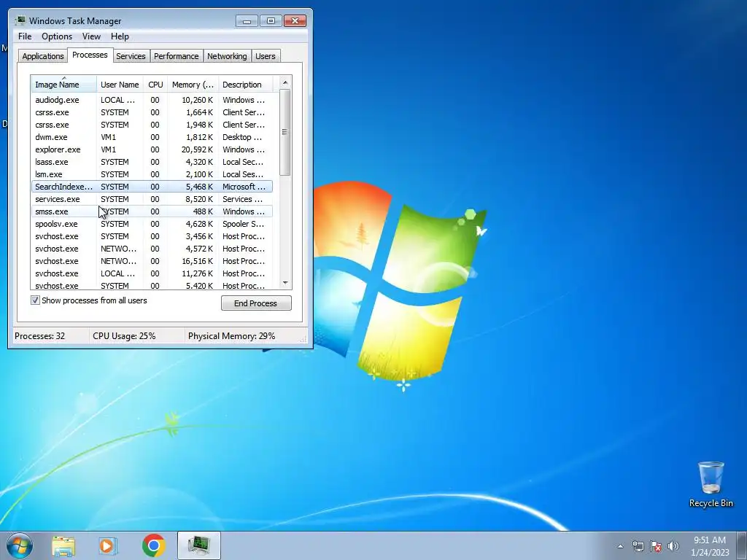Open the Help menu
The height and width of the screenshot is (560, 747).
pos(120,36)
